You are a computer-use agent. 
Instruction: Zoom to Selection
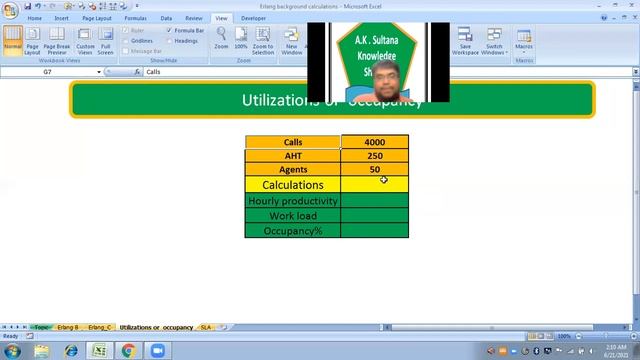click(263, 40)
